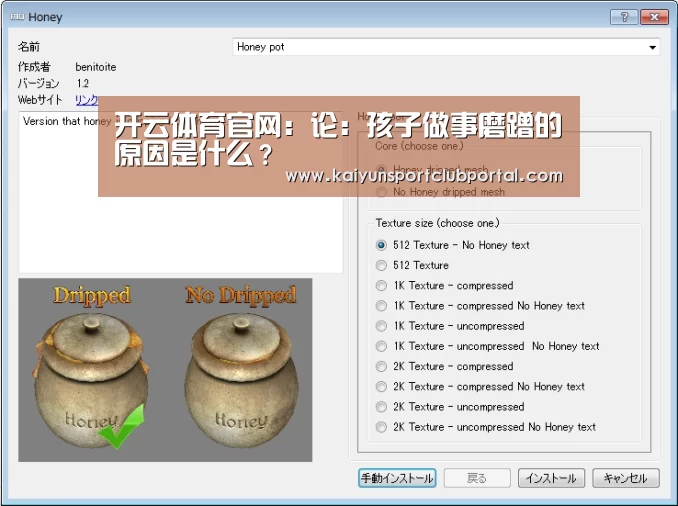678x506 pixels.
Task: Click the 戻る back button
Action: click(x=477, y=478)
